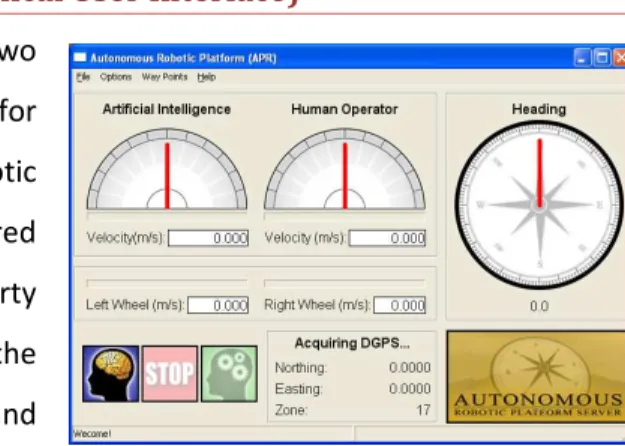The width and height of the screenshot is (625, 446).
Task: Click the window icon in the title bar
Action: click(x=80, y=58)
